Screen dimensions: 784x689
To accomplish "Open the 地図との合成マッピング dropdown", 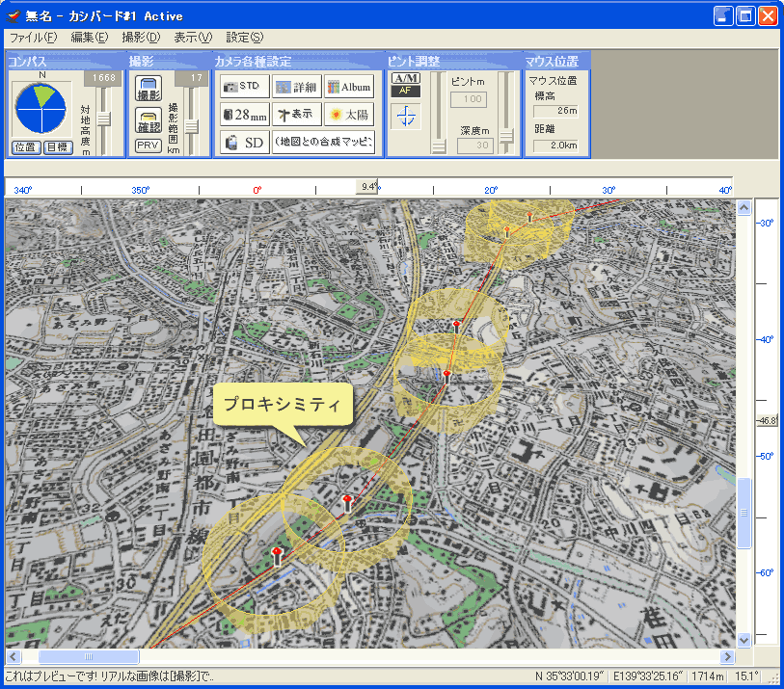I will (323, 143).
